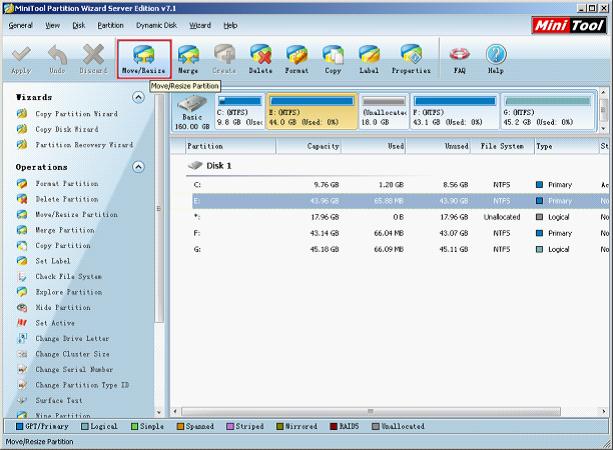Sort by Unused column header

click(x=438, y=146)
